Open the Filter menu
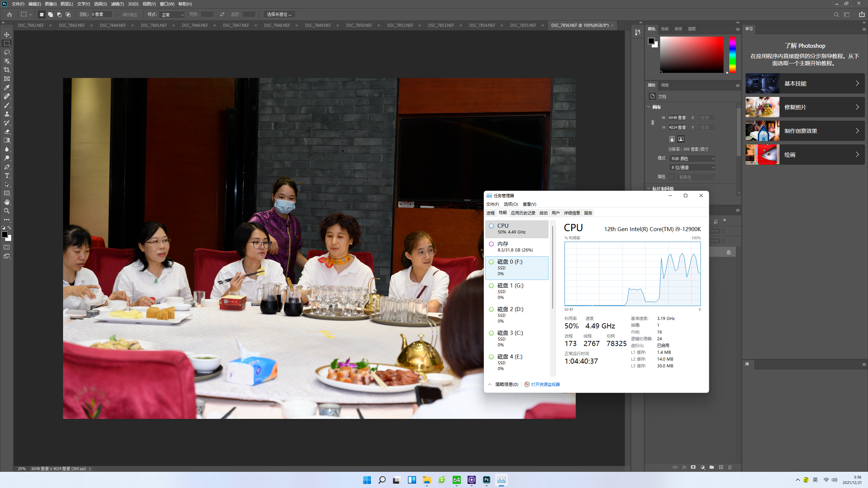The height and width of the screenshot is (488, 868). pos(117,4)
